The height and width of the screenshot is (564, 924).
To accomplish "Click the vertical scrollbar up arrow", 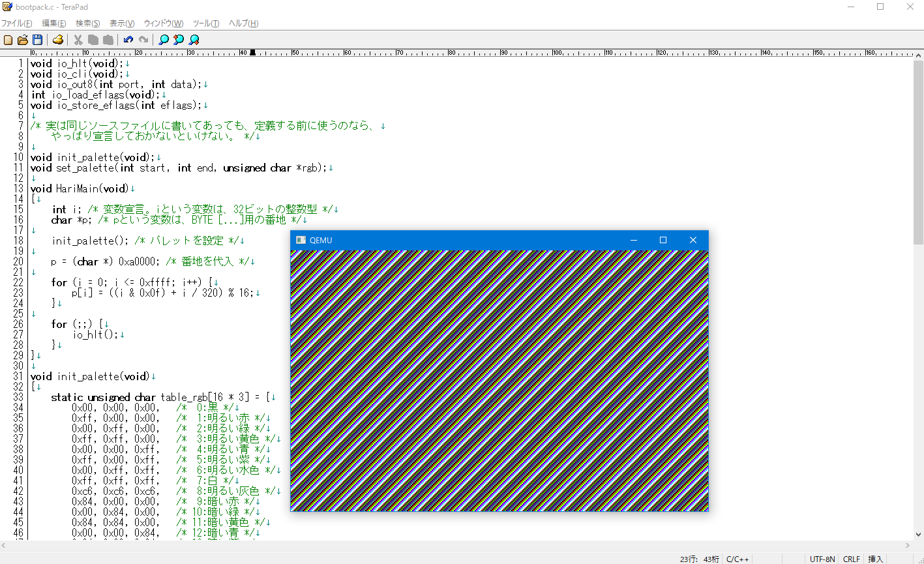I will coord(918,54).
